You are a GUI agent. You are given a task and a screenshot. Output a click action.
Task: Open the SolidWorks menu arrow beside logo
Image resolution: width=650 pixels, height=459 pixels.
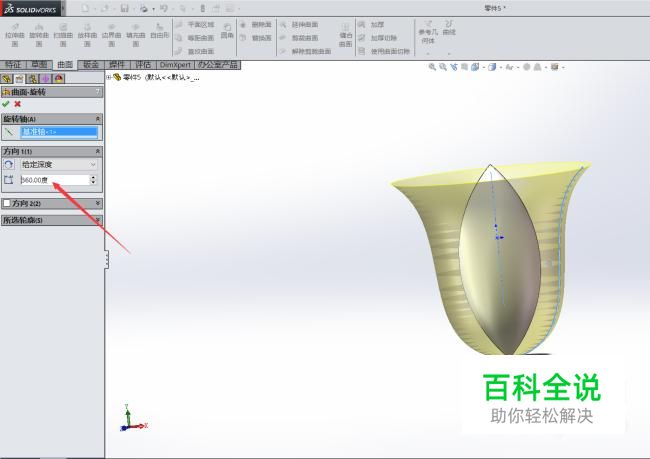[x=63, y=8]
